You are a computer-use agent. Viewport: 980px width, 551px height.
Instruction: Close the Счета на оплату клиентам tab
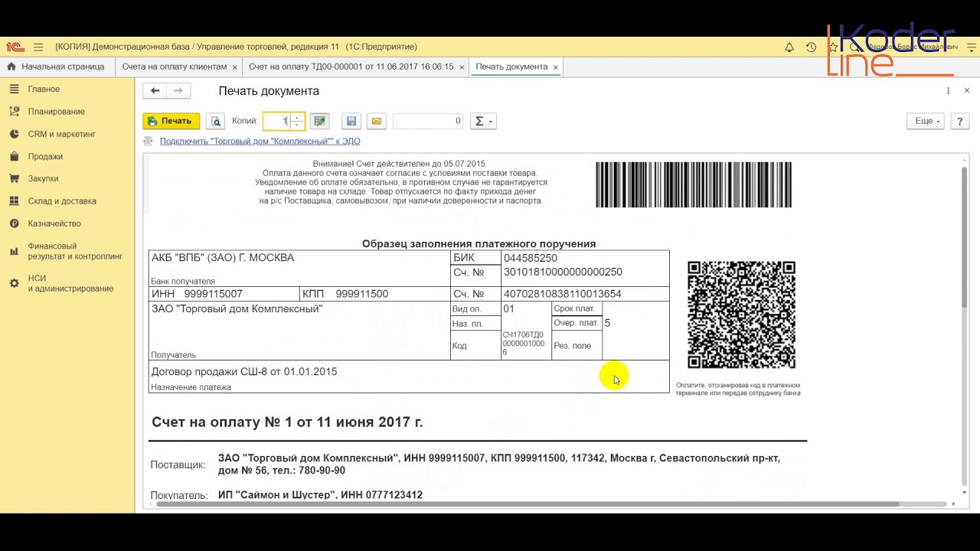click(x=234, y=67)
